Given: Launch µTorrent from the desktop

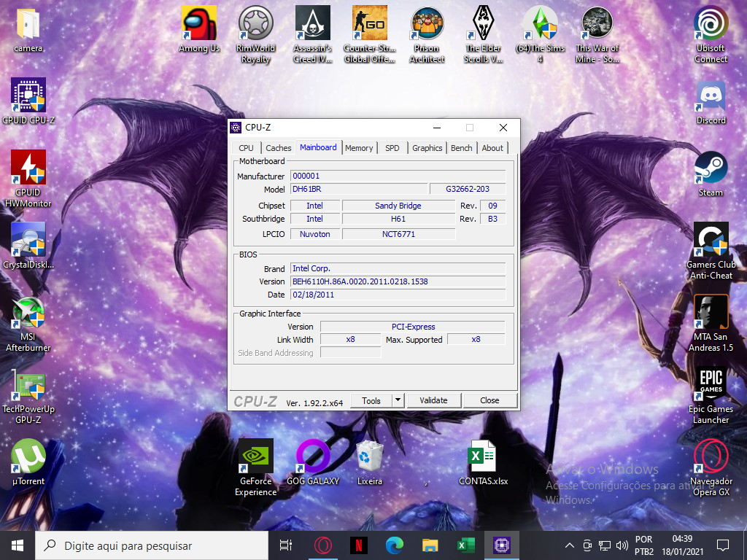Looking at the screenshot, I should click(28, 463).
